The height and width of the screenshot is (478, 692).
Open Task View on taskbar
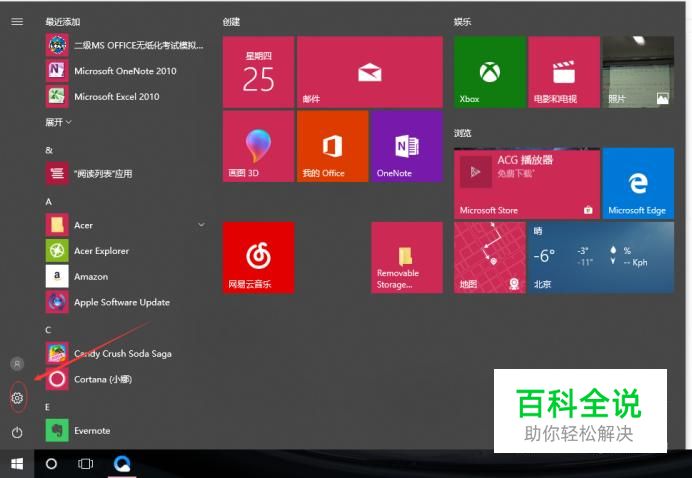click(x=86, y=464)
